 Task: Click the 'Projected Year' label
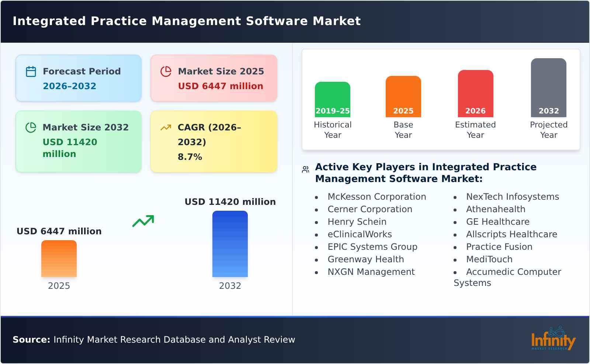tap(549, 130)
